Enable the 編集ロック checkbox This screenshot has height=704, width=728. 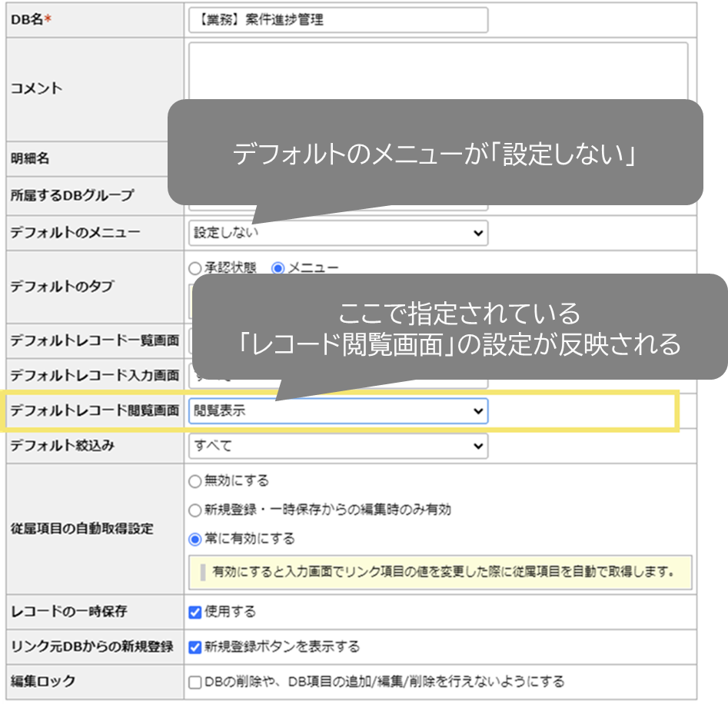tap(194, 681)
